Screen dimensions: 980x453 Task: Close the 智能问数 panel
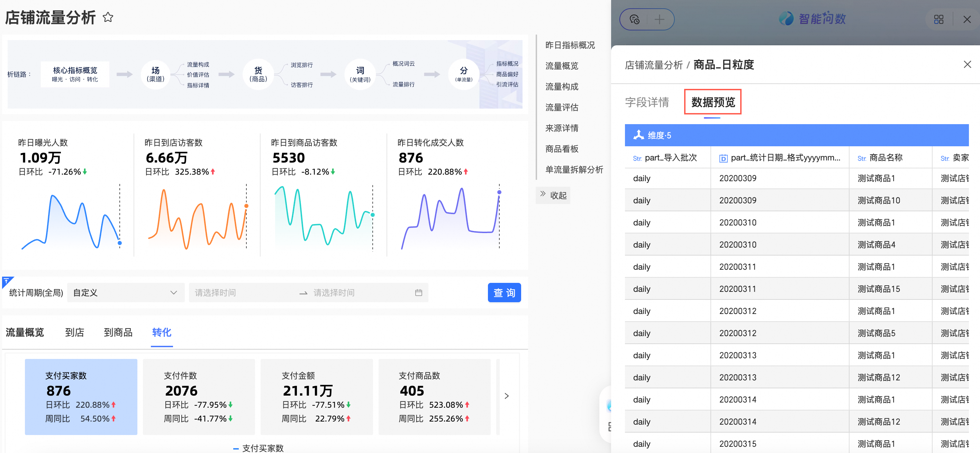pyautogui.click(x=967, y=19)
